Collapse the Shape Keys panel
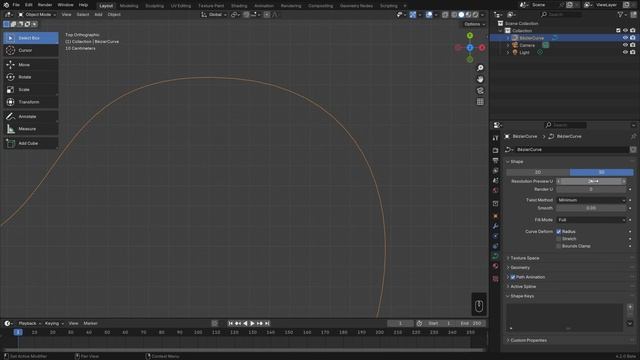This screenshot has height=360, width=640. click(x=522, y=296)
